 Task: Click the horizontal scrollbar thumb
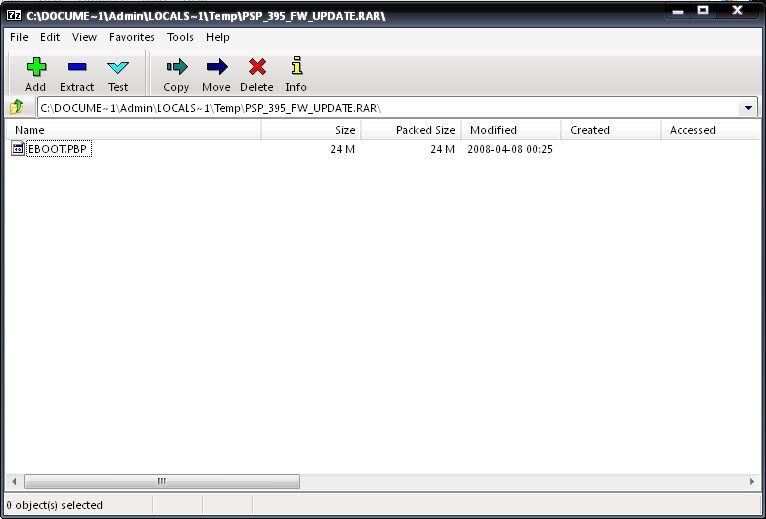162,481
